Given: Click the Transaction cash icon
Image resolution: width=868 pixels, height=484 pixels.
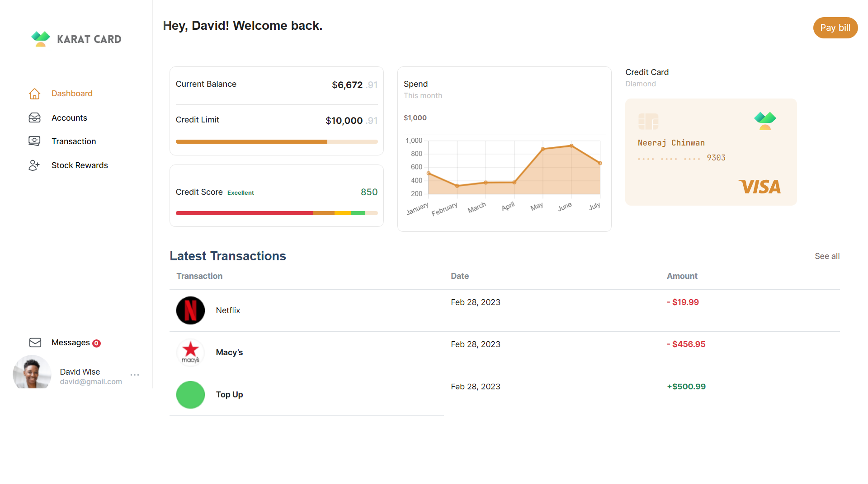Looking at the screenshot, I should coord(34,141).
